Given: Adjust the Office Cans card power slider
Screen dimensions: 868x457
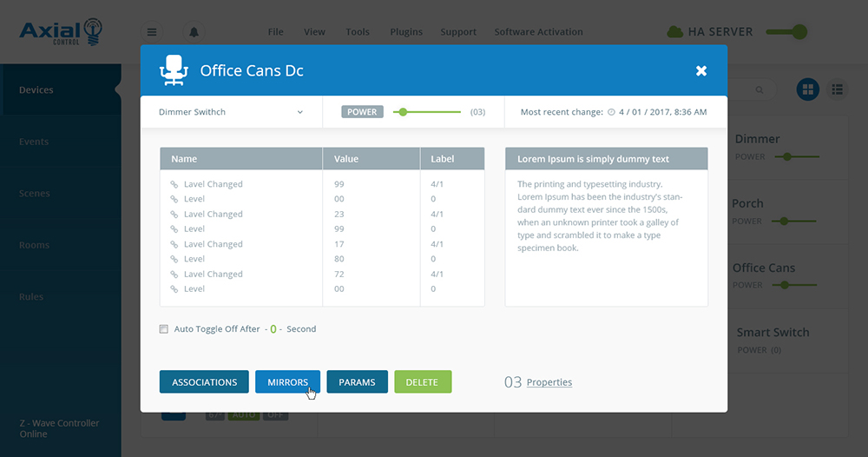Looking at the screenshot, I should click(794, 285).
